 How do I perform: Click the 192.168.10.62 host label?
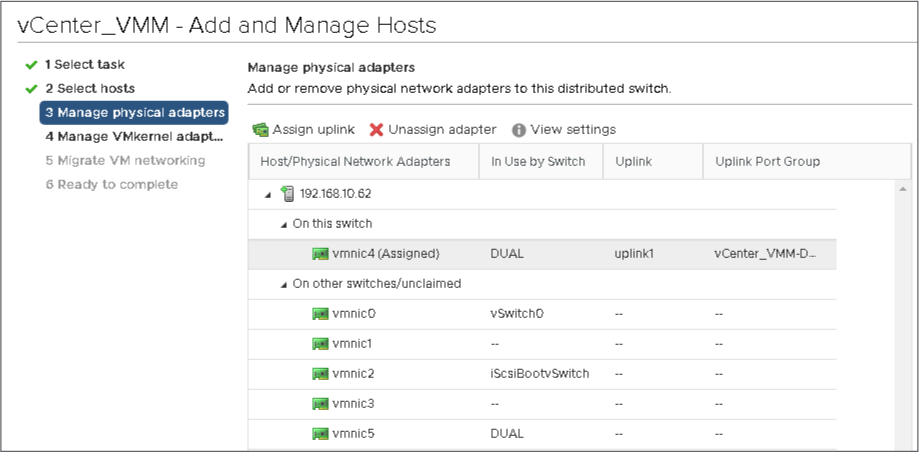click(335, 194)
